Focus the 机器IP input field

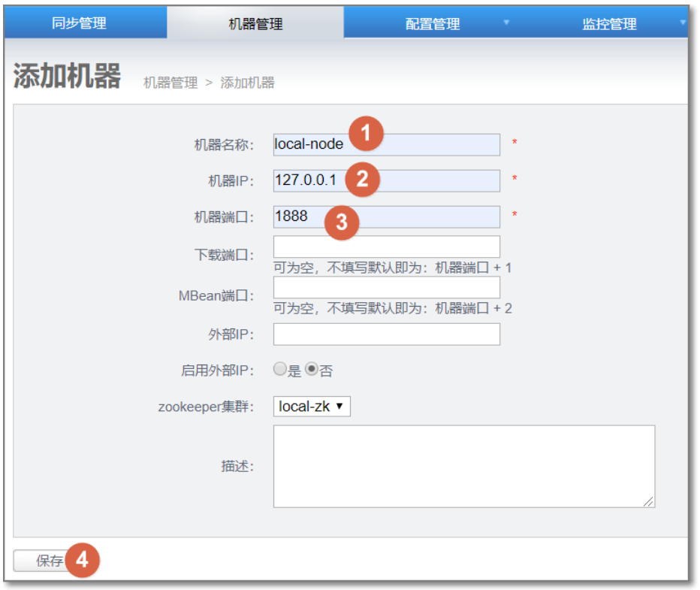pyautogui.click(x=387, y=181)
